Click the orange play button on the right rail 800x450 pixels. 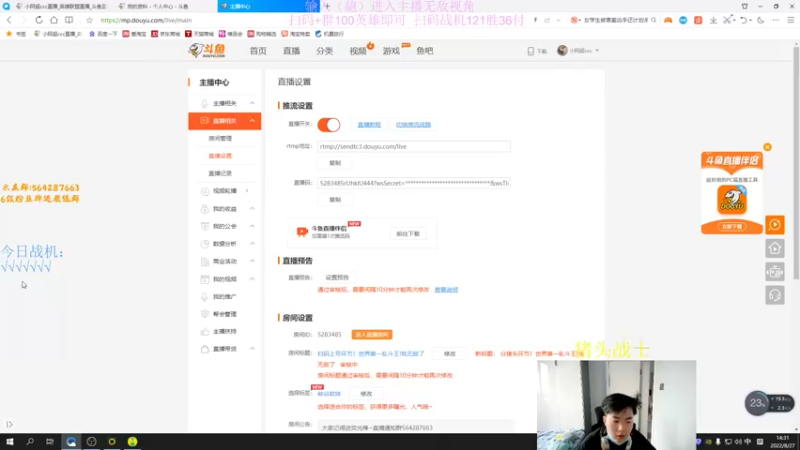click(774, 224)
